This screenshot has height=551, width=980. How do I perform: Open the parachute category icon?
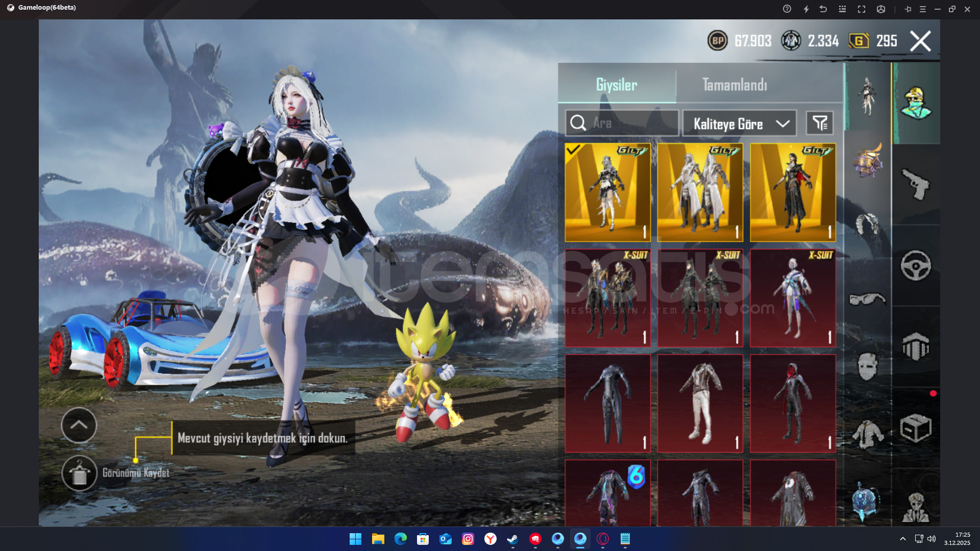(x=916, y=346)
